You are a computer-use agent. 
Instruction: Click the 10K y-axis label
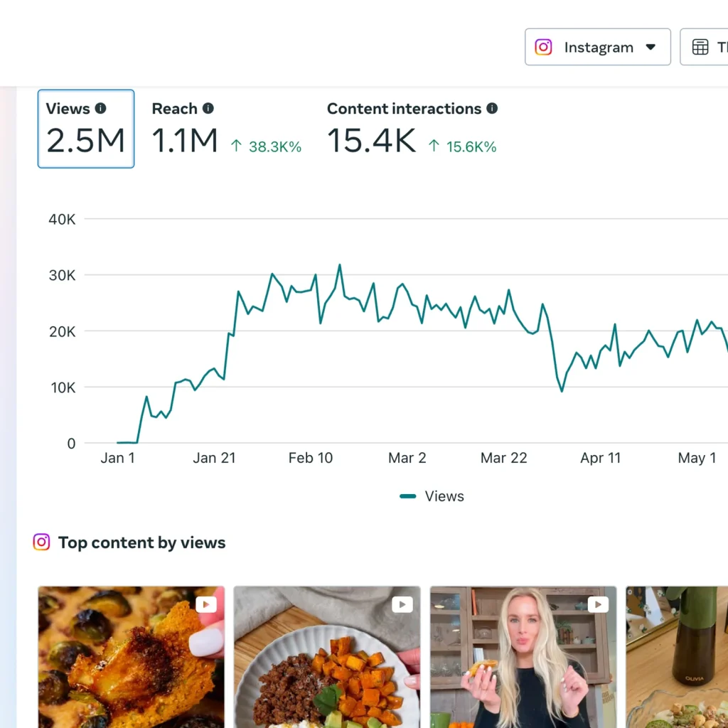pos(63,387)
